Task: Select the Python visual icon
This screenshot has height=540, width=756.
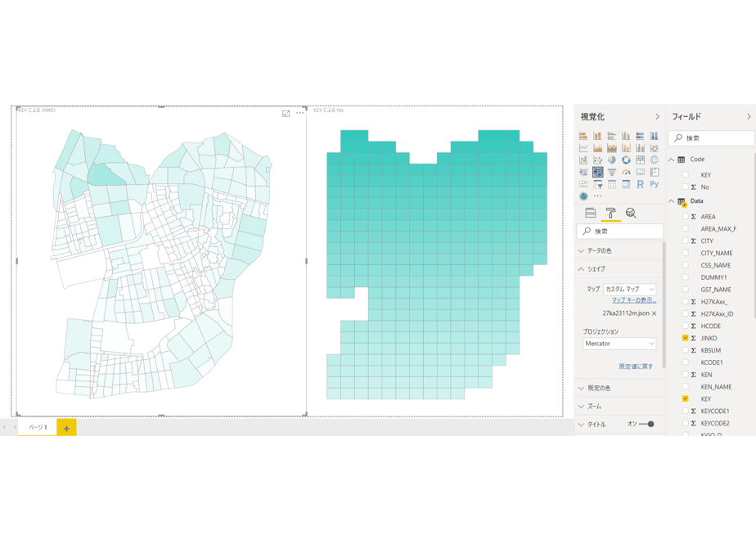Action: 655,184
